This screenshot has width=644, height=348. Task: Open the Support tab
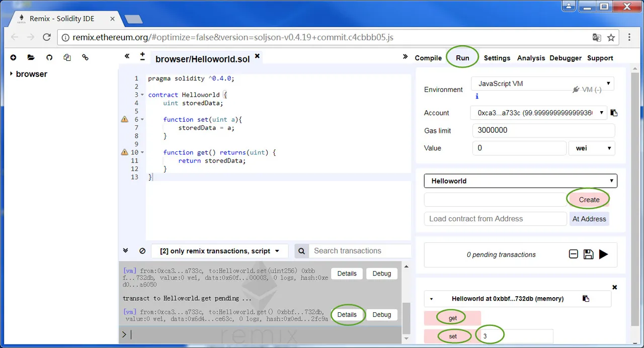(600, 58)
